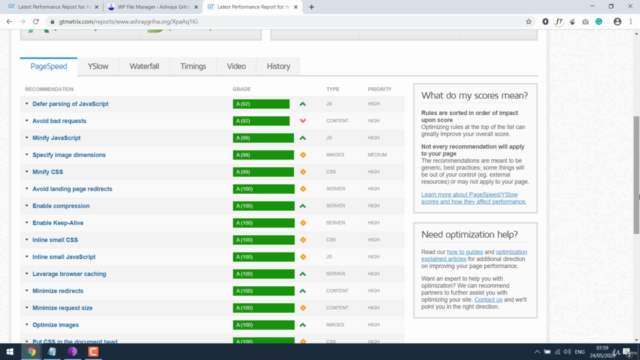Click the orange Camtasia taskbar icon
Viewport: 640px width, 360px height.
[93, 352]
